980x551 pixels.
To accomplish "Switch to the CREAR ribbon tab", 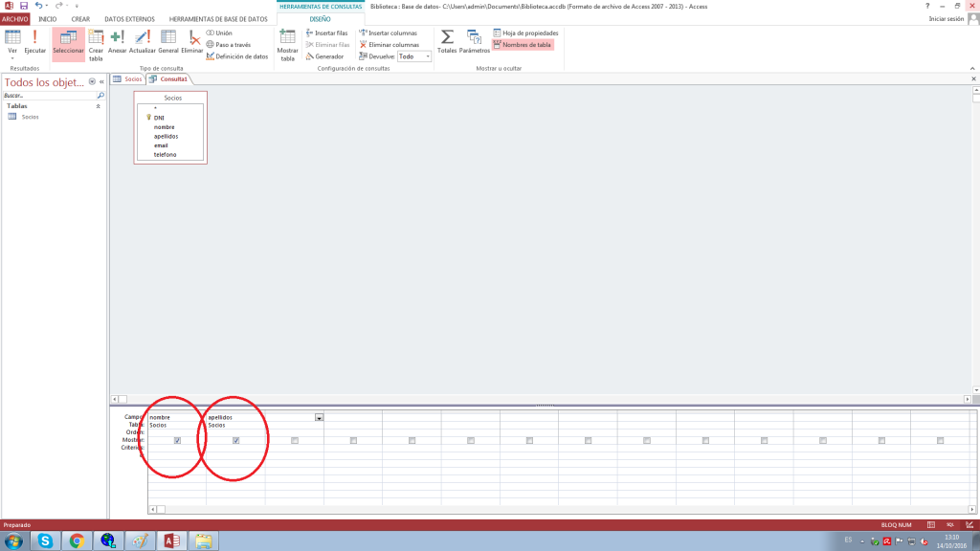I will pos(80,19).
